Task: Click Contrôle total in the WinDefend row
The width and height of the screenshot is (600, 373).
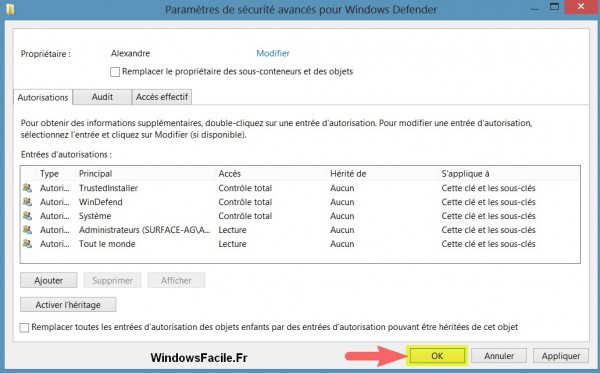Action: click(245, 202)
